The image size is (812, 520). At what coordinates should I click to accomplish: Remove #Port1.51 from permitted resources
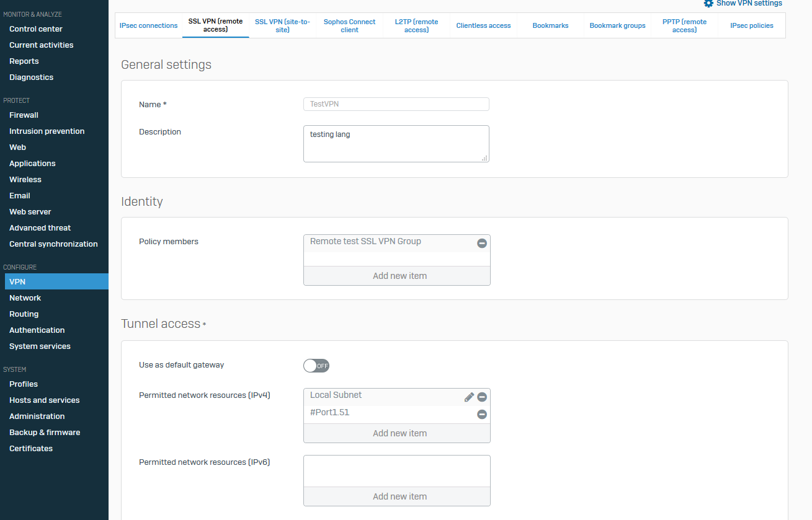click(481, 415)
